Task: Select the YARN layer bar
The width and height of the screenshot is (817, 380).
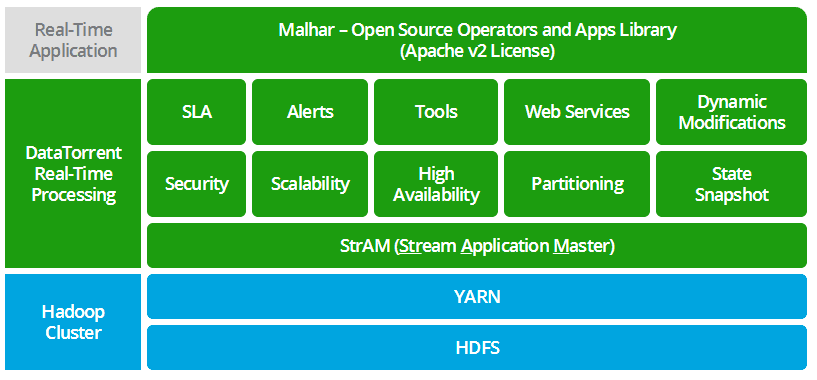Action: point(477,296)
